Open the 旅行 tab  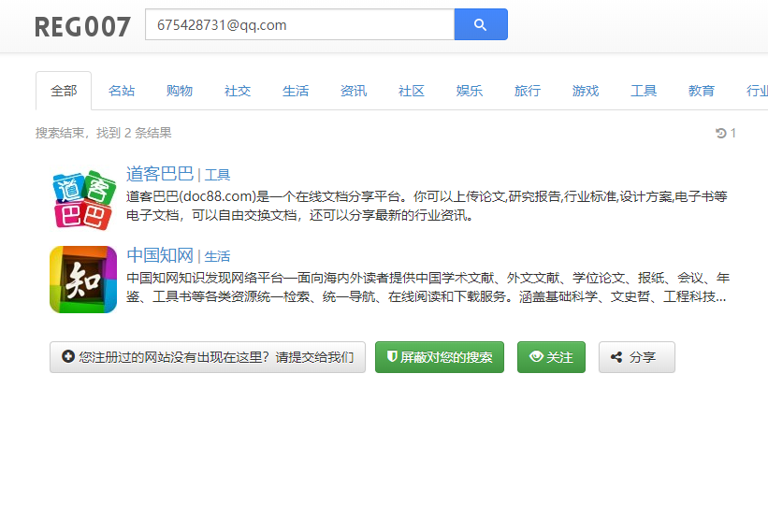(528, 91)
